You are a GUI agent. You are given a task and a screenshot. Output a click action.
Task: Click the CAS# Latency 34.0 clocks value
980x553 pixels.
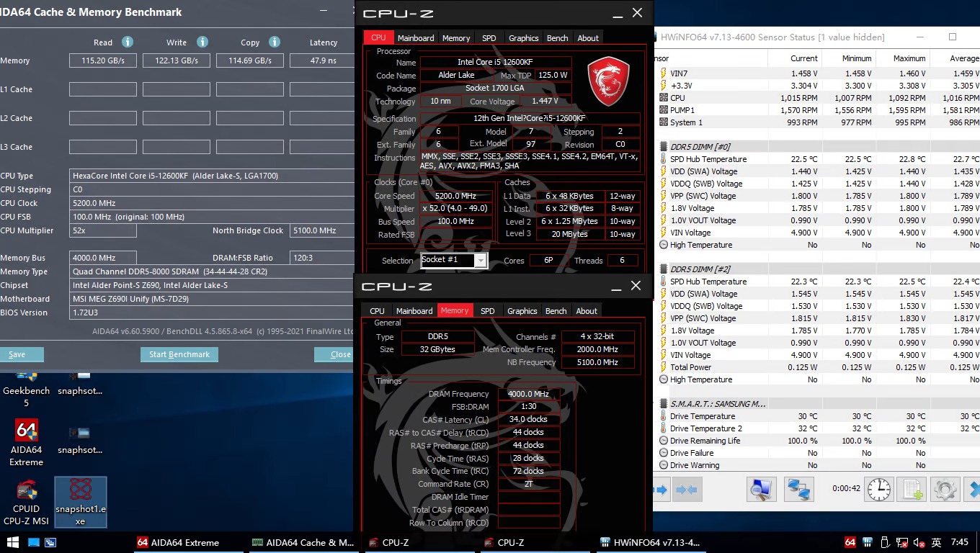pyautogui.click(x=529, y=419)
